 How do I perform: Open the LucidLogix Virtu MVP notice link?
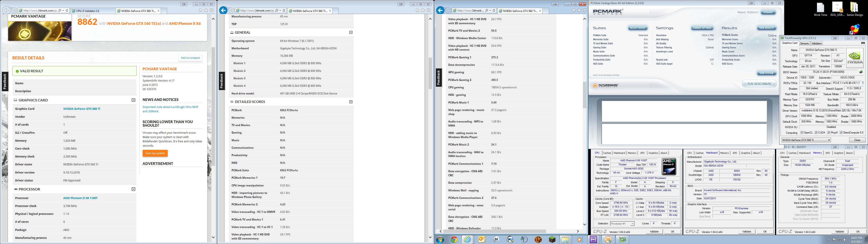click(170, 109)
